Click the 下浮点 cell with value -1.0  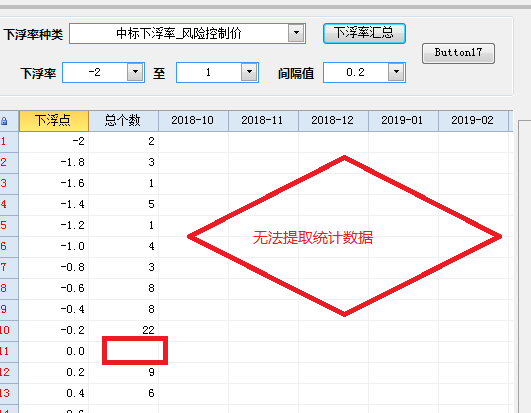click(54, 246)
